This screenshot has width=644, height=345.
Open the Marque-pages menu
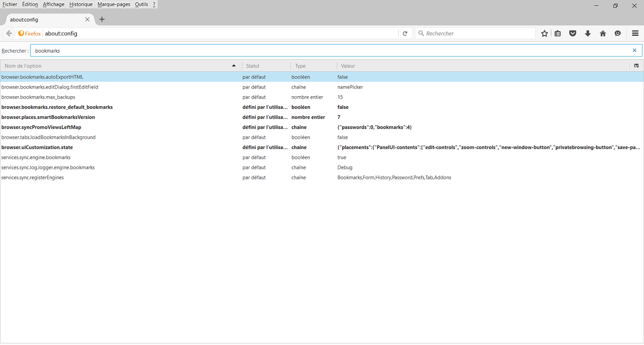(114, 4)
